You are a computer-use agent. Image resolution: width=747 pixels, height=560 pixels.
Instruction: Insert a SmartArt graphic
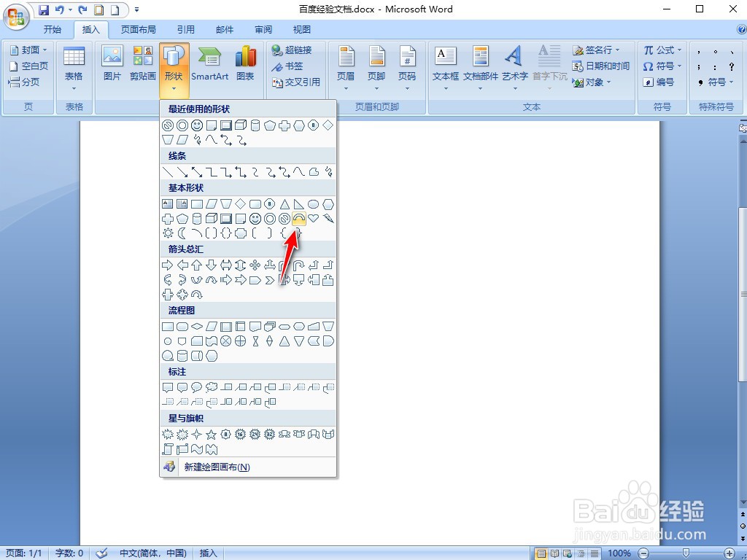click(x=209, y=64)
